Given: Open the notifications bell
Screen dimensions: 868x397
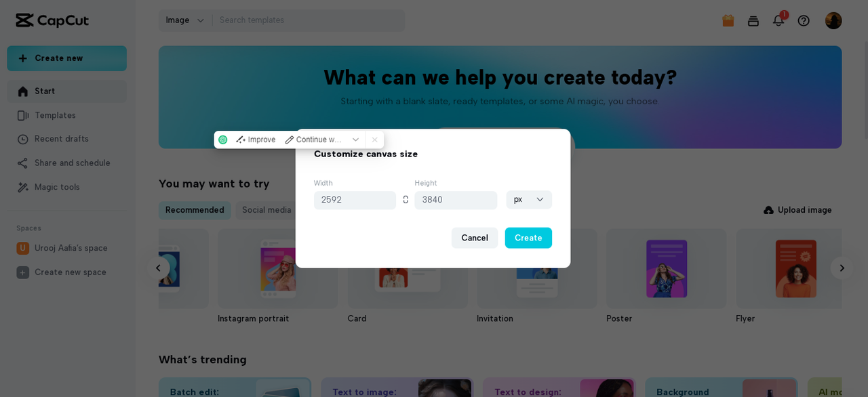Looking at the screenshot, I should (778, 20).
